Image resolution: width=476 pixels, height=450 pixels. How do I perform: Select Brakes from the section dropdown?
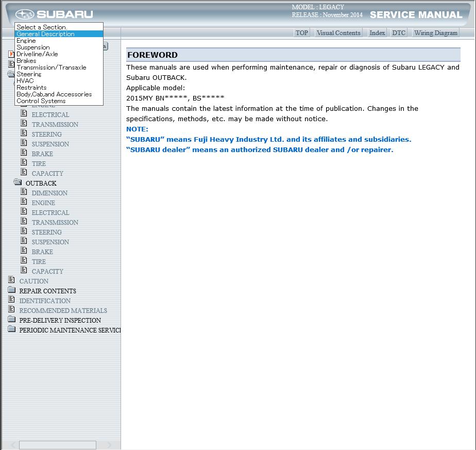pyautogui.click(x=59, y=60)
